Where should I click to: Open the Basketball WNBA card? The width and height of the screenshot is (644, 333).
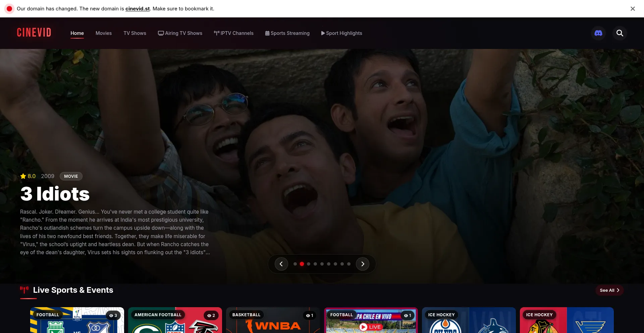273,320
